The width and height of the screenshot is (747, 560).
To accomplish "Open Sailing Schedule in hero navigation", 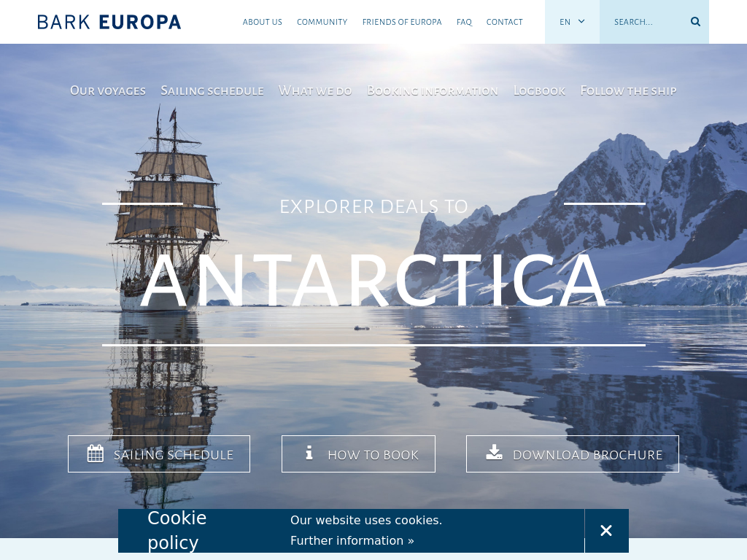I will tap(212, 90).
